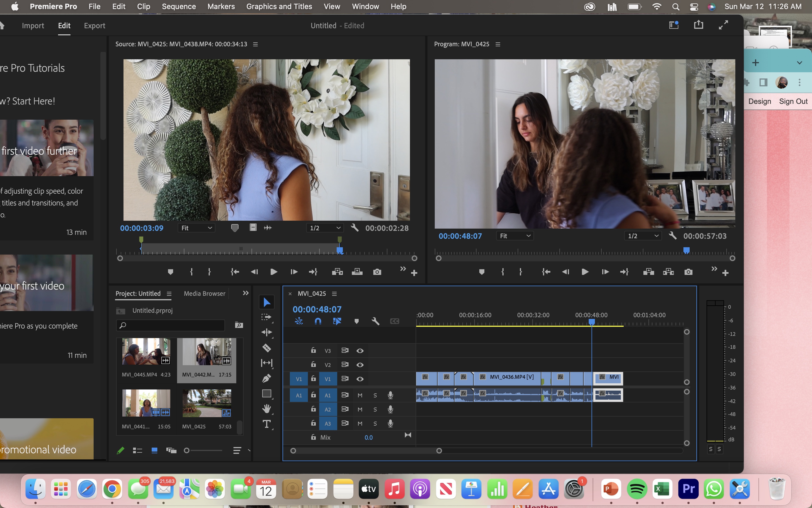This screenshot has width=812, height=508.
Task: Click Source monitor Insert button
Action: [337, 272]
